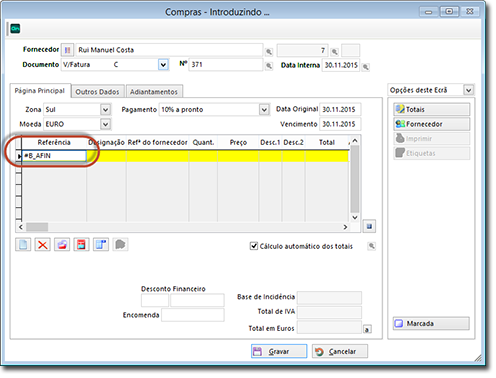Click the Base de Incidência field
The height and width of the screenshot is (378, 496).
point(329,297)
